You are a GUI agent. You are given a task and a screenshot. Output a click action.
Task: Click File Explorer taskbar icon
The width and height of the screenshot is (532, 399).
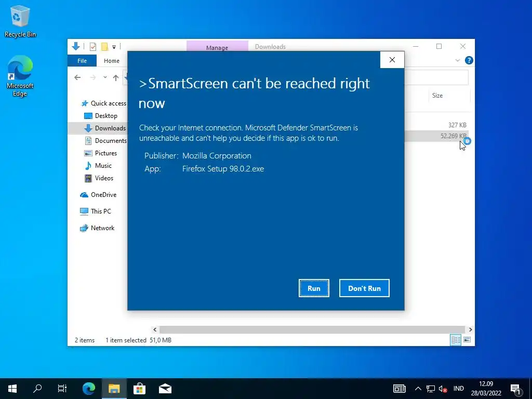tap(114, 389)
